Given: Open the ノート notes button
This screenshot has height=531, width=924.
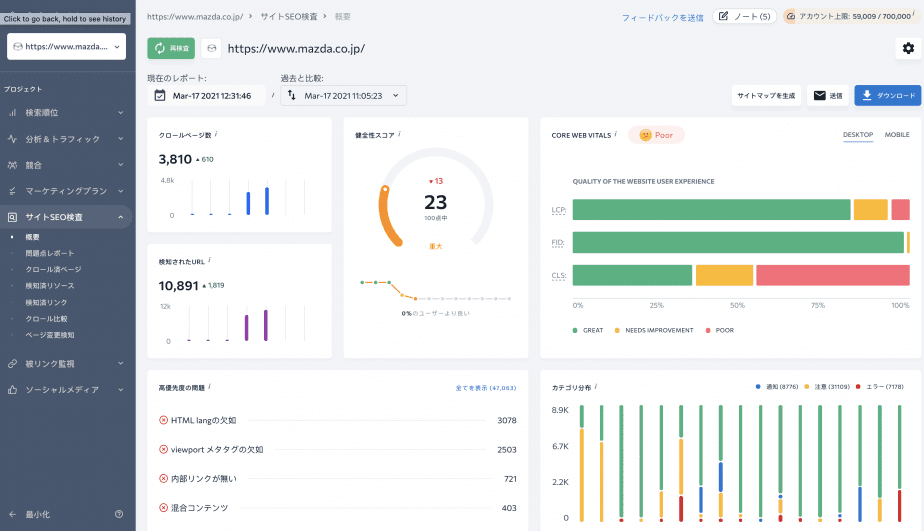Looking at the screenshot, I should 744,17.
